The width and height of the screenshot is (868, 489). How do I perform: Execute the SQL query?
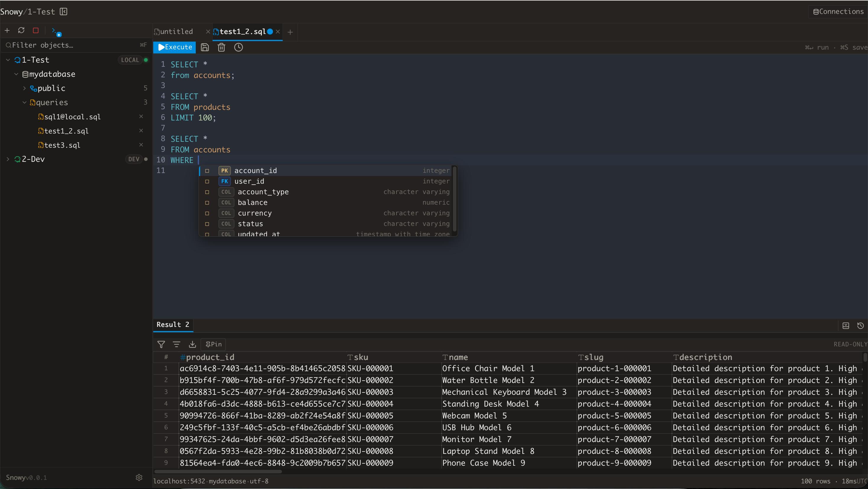coord(174,47)
